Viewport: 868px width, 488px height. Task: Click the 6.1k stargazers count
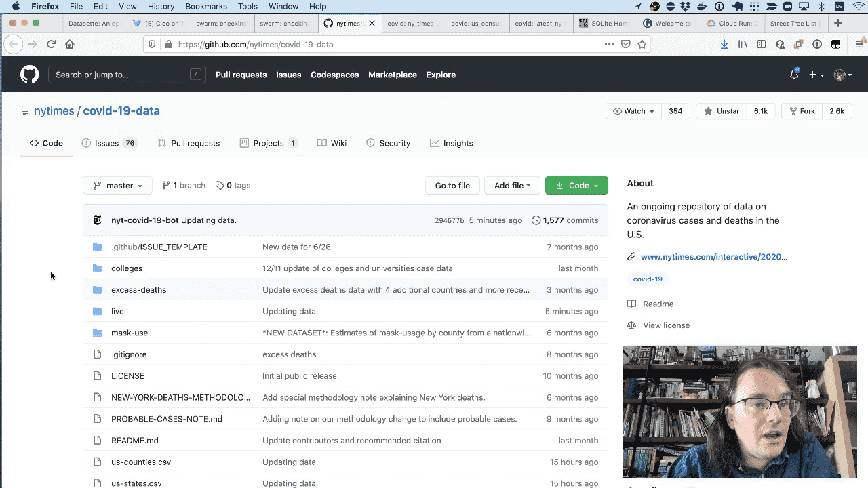click(x=761, y=111)
